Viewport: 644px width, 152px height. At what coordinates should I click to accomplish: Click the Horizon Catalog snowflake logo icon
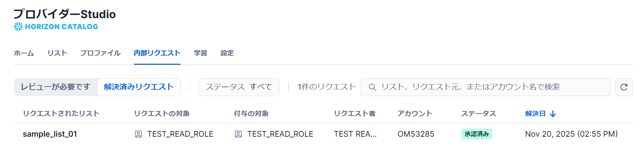[18, 27]
